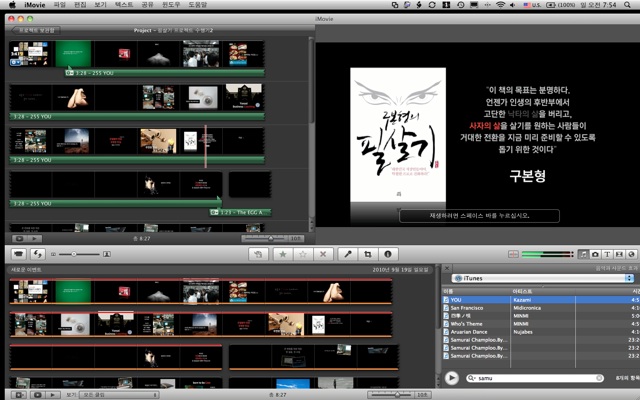Screen dimensions: 640x400
Task: Show the music and sound effects browser
Action: [x=584, y=254]
